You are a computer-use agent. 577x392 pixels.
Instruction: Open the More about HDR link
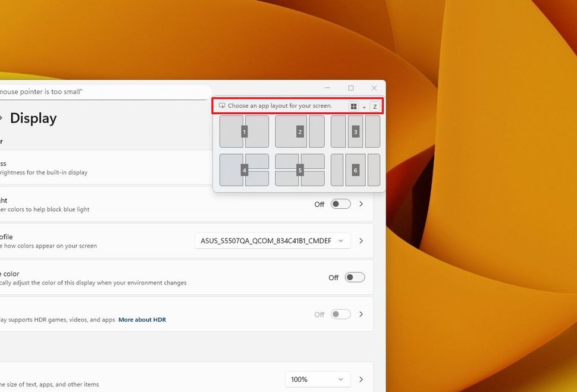[142, 319]
